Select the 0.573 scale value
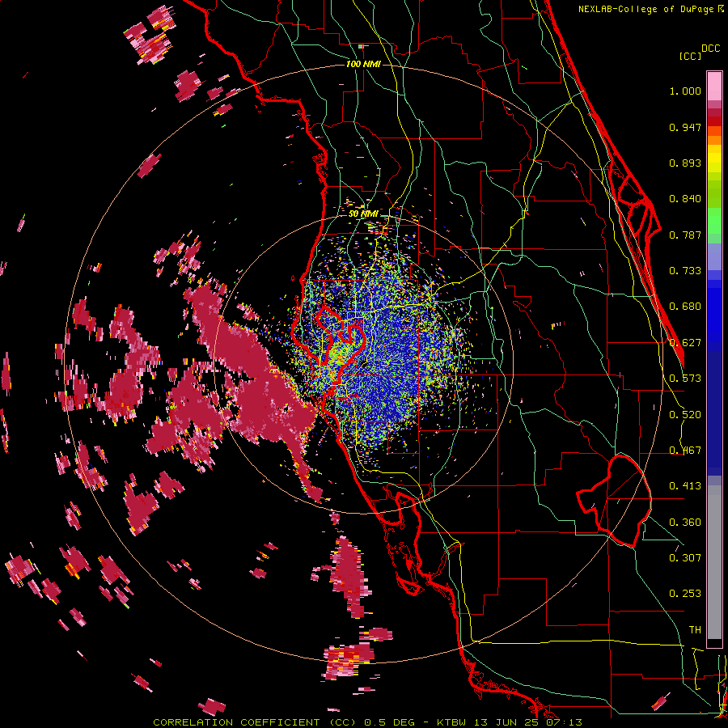The image size is (728, 728). (x=685, y=379)
